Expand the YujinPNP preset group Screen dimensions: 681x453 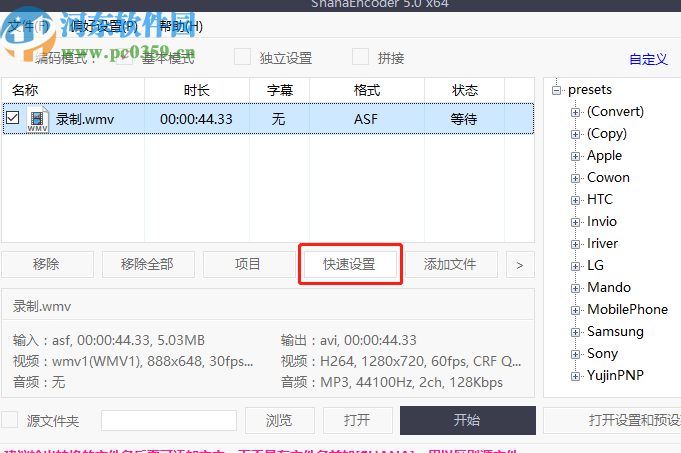click(575, 376)
